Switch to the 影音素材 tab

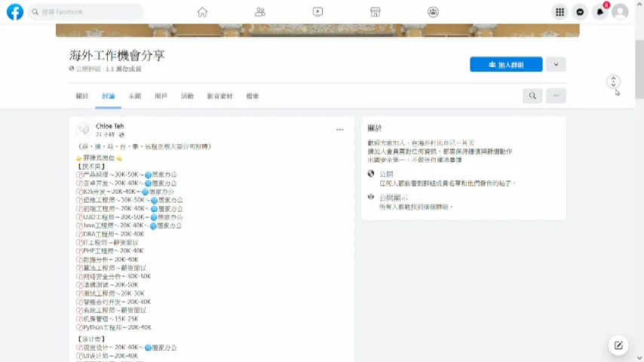click(219, 96)
